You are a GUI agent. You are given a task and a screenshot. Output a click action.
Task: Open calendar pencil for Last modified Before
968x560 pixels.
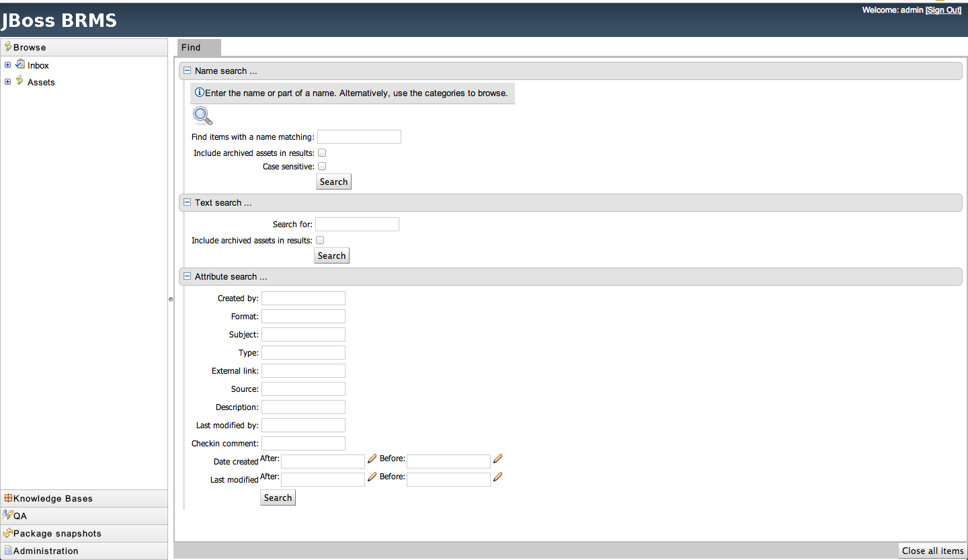(x=497, y=477)
